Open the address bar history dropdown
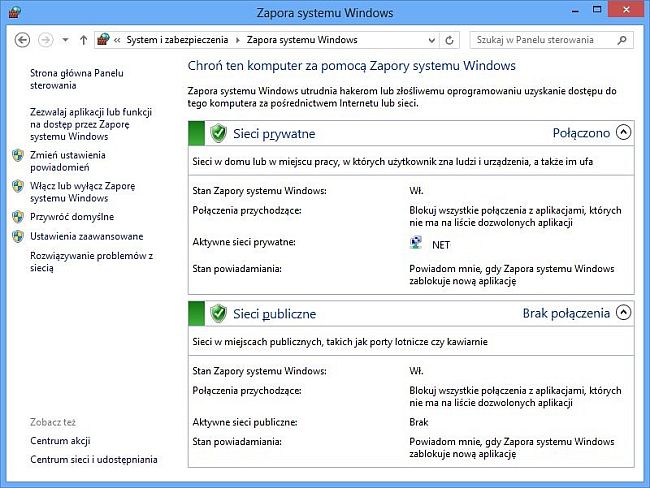This screenshot has height=488, width=650. 432,40
